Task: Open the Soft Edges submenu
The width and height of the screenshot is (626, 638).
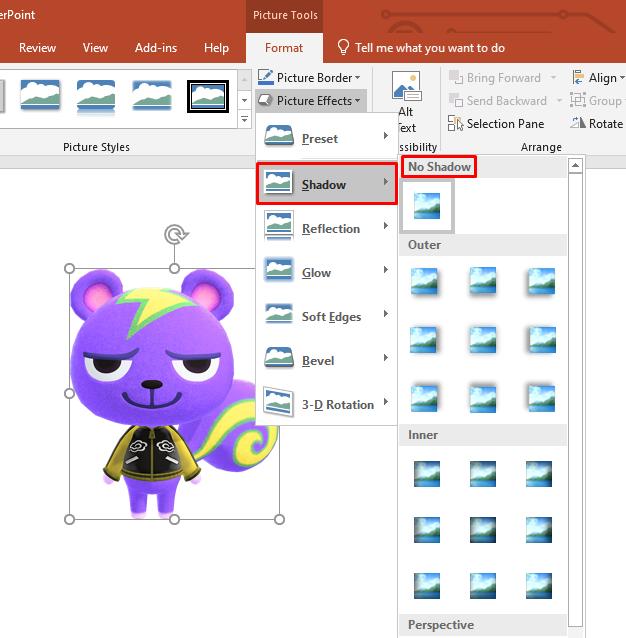Action: (x=326, y=316)
